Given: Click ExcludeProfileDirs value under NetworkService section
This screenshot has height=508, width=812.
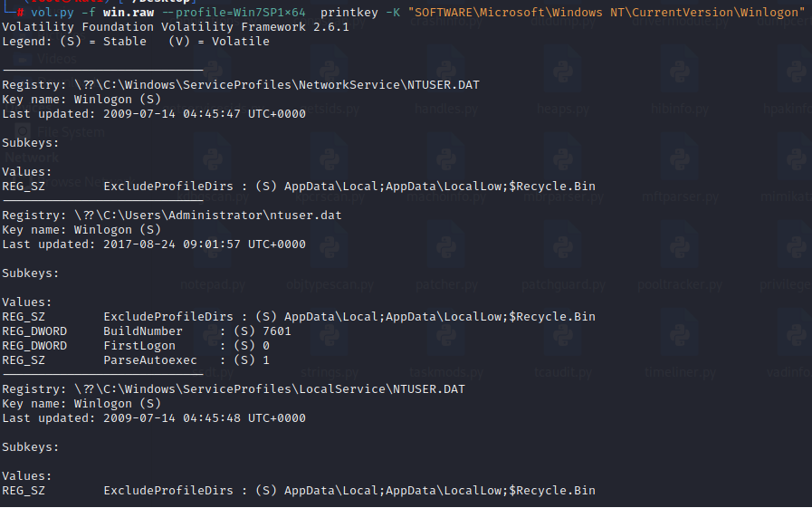Looking at the screenshot, I should coord(167,187).
